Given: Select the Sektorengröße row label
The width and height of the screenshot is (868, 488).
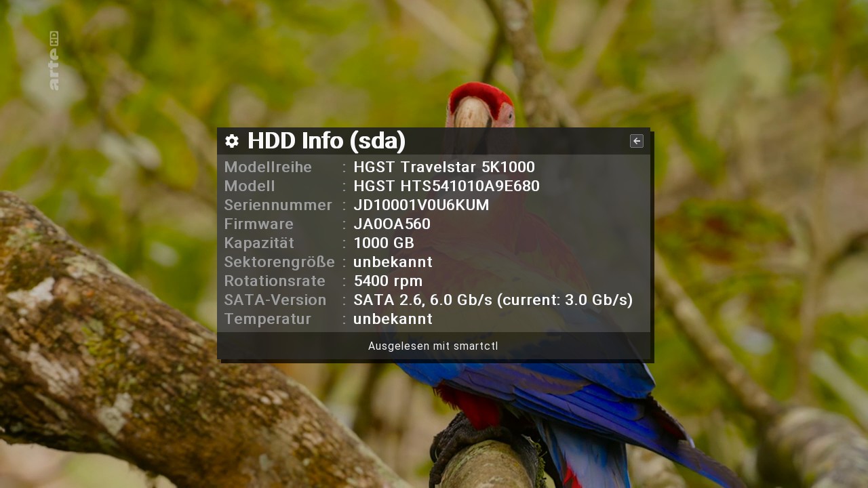Looking at the screenshot, I should pos(279,262).
